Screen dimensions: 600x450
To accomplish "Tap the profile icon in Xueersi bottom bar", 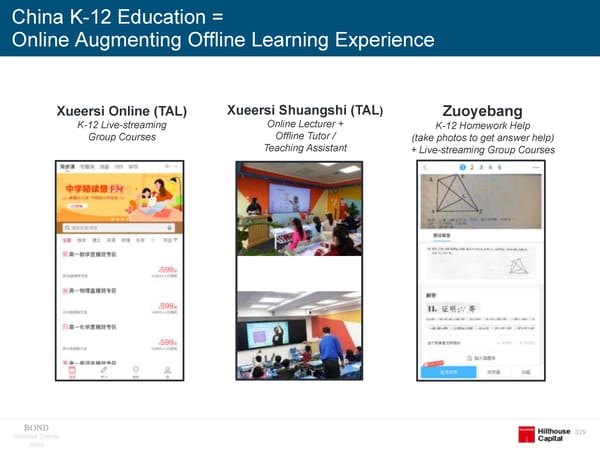I will click(x=167, y=374).
